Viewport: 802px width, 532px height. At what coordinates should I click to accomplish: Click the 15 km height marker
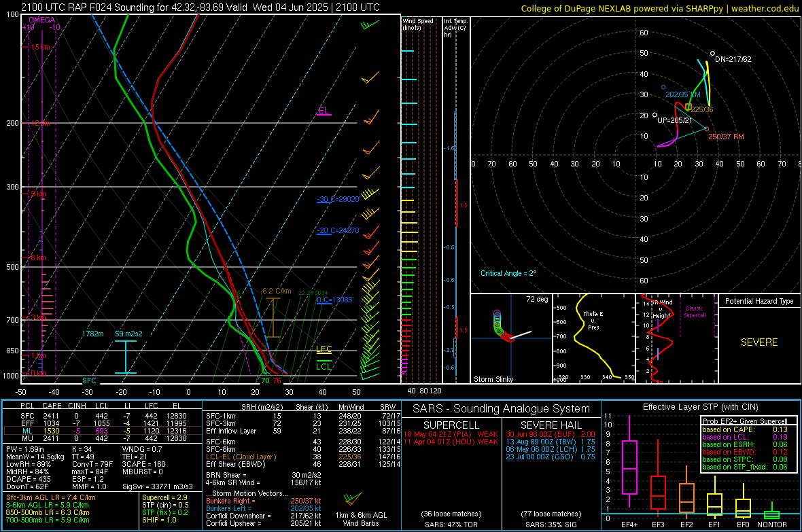[40, 47]
